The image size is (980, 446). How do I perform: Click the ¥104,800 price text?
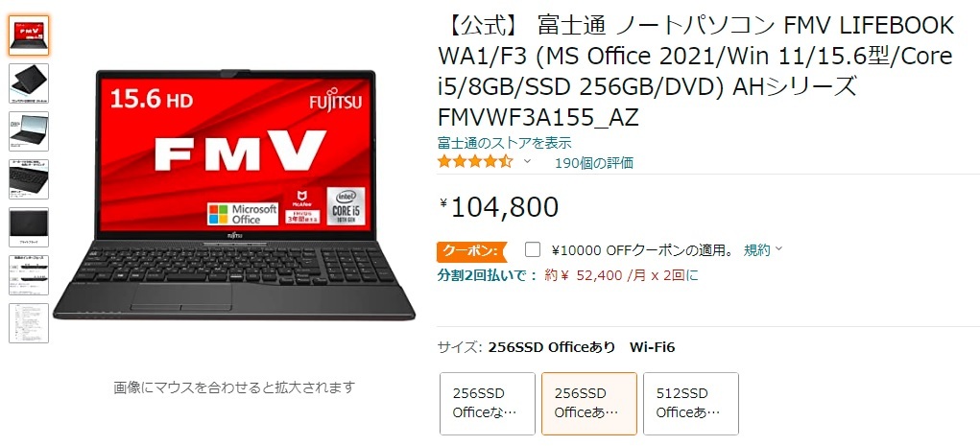pos(499,207)
